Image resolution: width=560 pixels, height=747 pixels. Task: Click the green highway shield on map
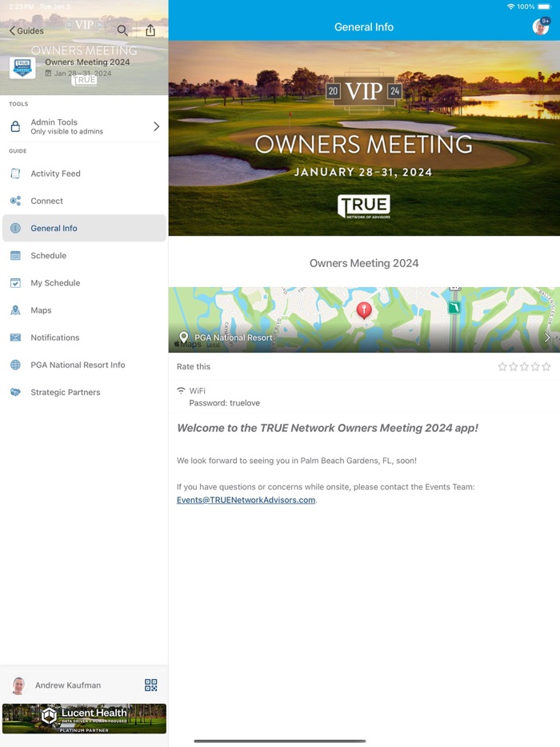[x=454, y=308]
